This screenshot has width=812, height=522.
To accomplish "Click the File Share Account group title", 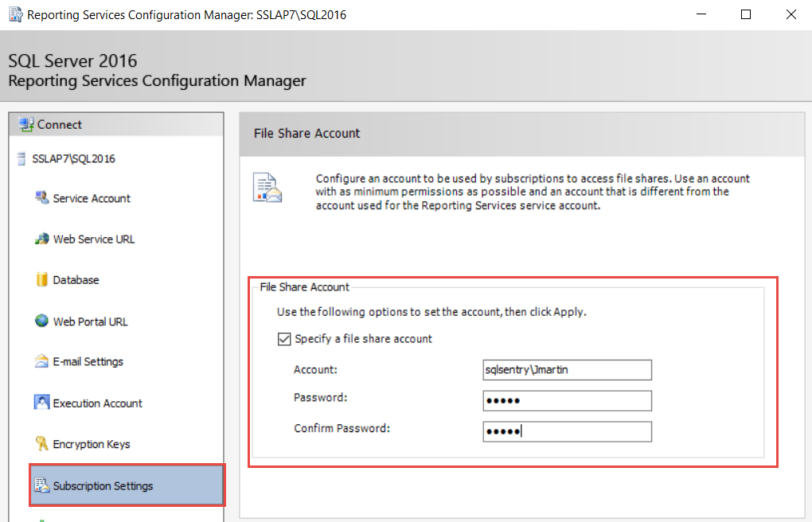I will tap(304, 287).
